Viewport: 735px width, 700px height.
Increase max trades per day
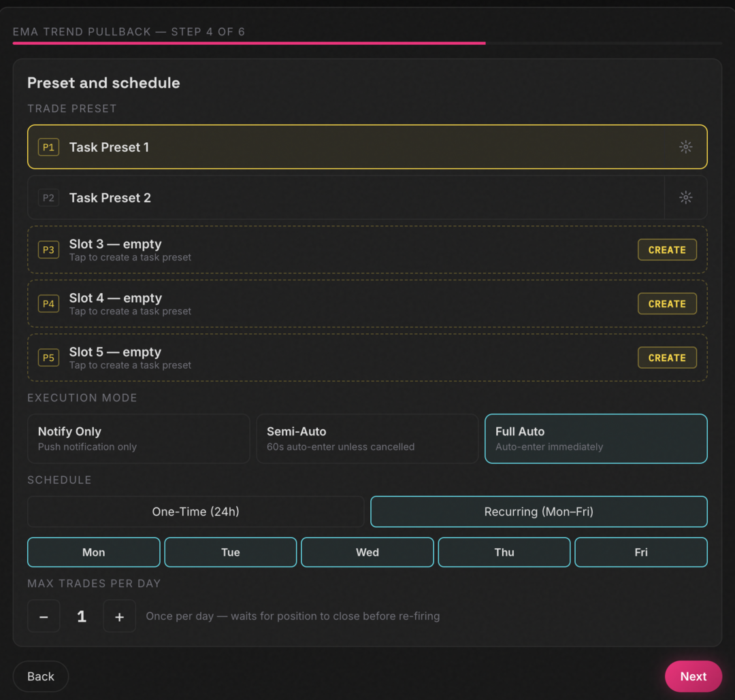pos(120,616)
